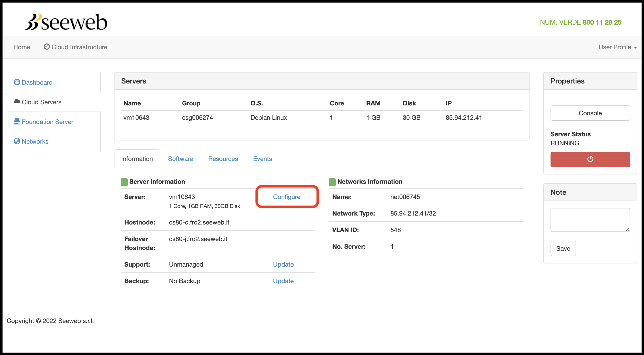Viewport: 644px width, 355px height.
Task: Switch to the Software tab
Action: pos(180,159)
